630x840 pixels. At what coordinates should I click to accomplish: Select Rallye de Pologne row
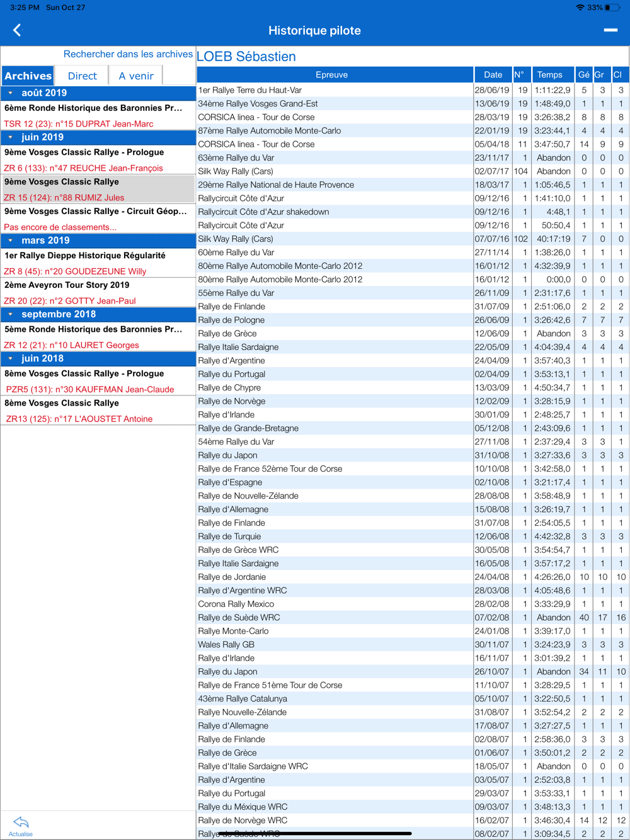pyautogui.click(x=413, y=320)
